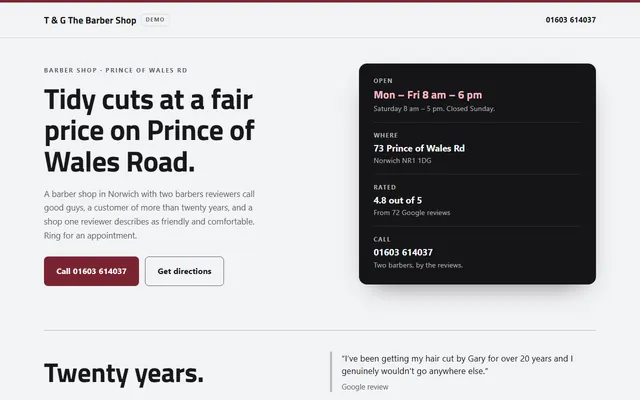
Task: Click Two barbers, by the reviews text
Action: [418, 265]
